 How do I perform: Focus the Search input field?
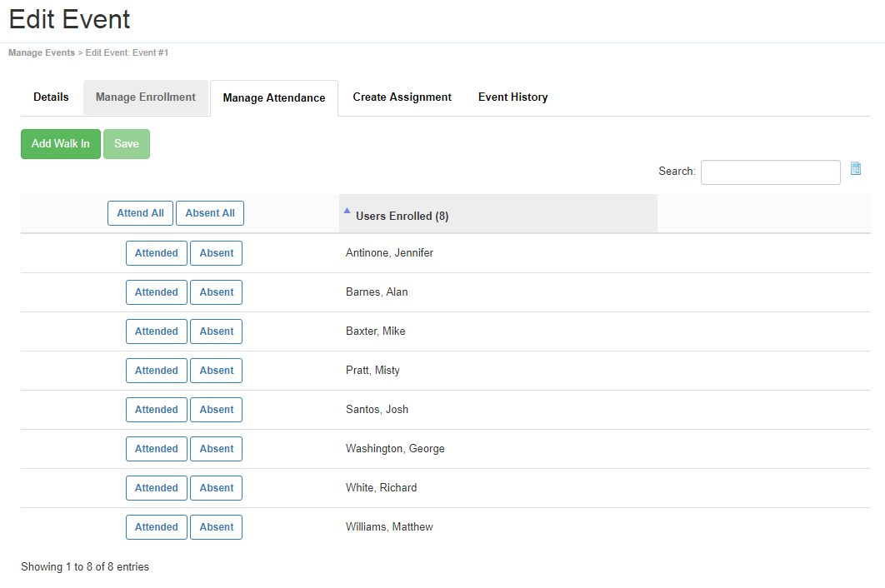[x=770, y=172]
